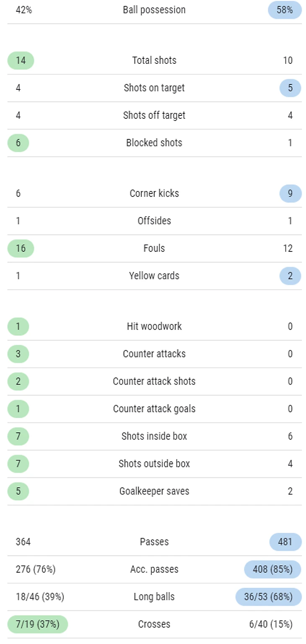Click the 36/53 (68%) long balls badge
Screen dimensions: 306x644
268,597
